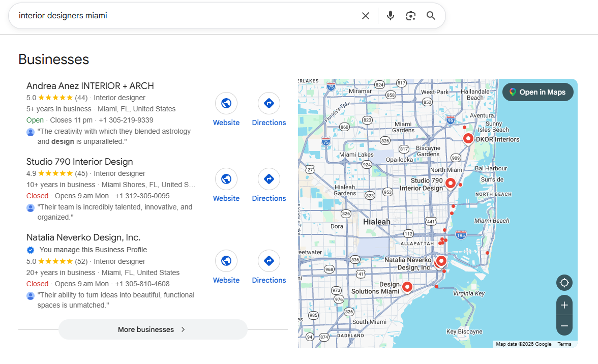The width and height of the screenshot is (598, 364).
Task: Get Directions to Studio 790 Interior Design
Action: (269, 179)
